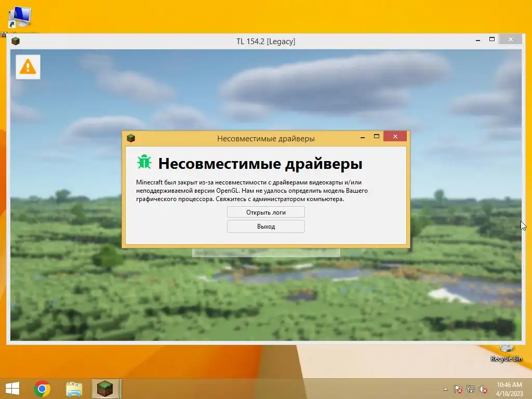Screen dimensions: 532x399
Task: Click the 'TL 154.2 [Legacy]' title text
Action: [265, 42]
